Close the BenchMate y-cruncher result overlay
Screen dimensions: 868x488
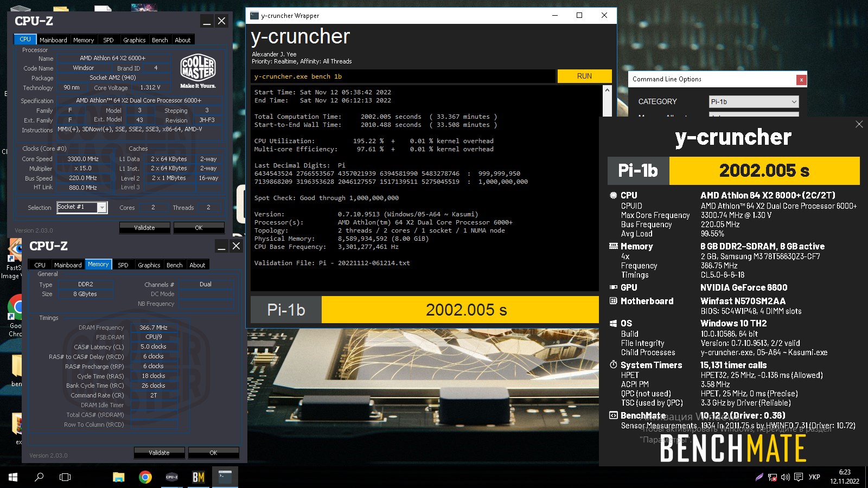[859, 124]
